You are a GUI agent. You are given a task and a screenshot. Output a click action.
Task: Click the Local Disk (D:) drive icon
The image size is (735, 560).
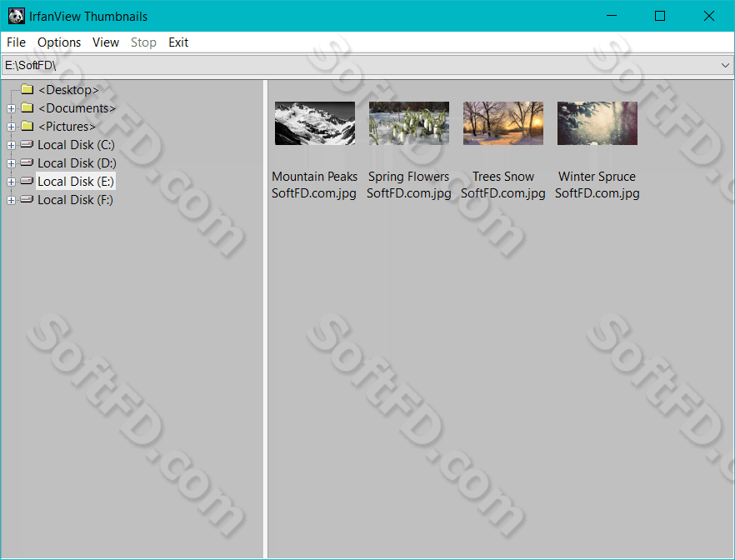click(x=27, y=162)
